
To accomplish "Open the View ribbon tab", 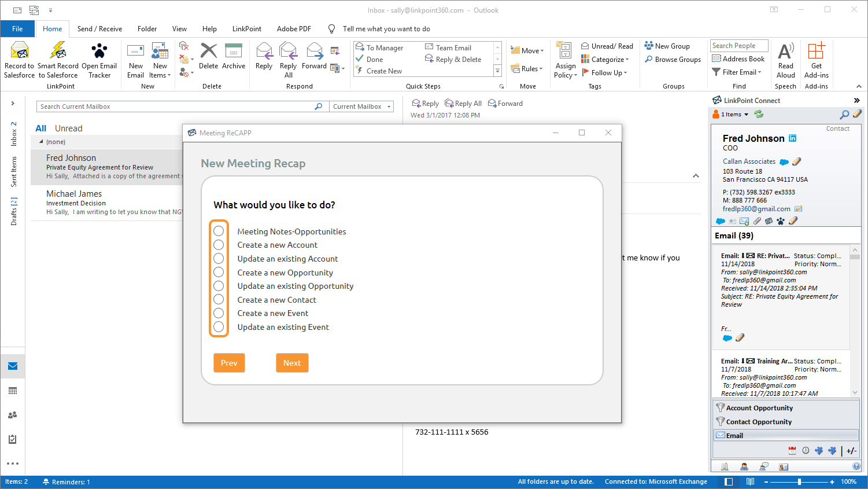I will (x=179, y=29).
